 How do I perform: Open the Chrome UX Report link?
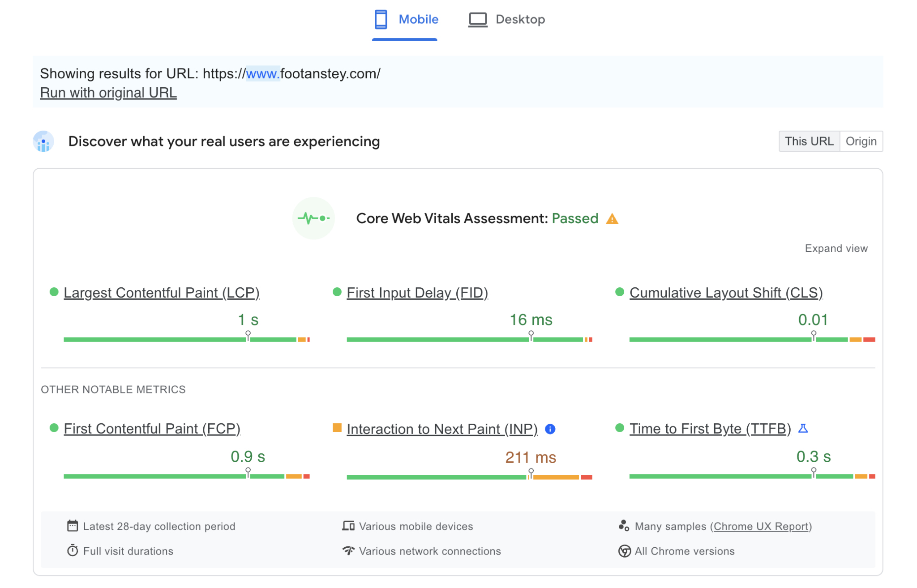[761, 526]
